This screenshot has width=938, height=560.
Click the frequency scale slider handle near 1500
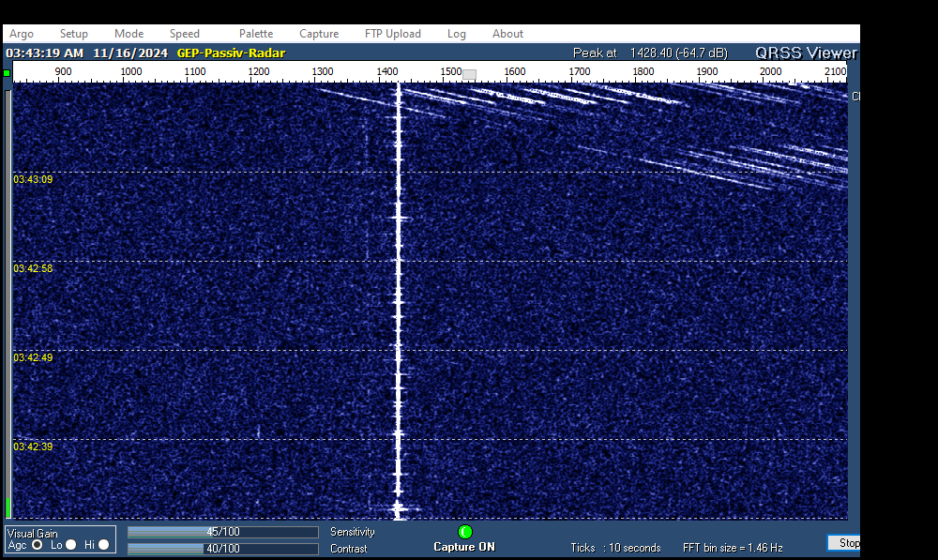470,74
